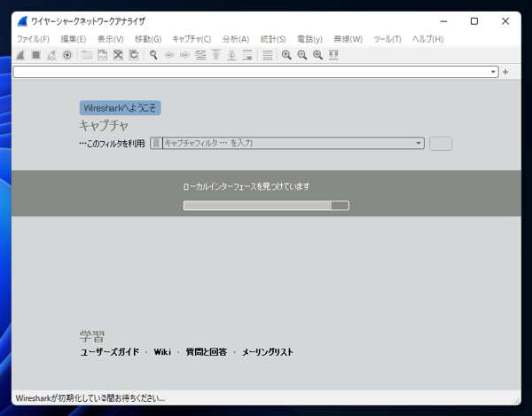Close the Wireshark window
532x416 pixels.
coord(505,21)
